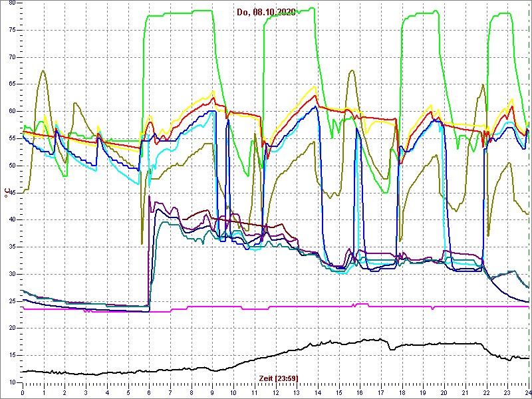
Task: Select the 40 label on the y-axis
Action: click(11, 219)
